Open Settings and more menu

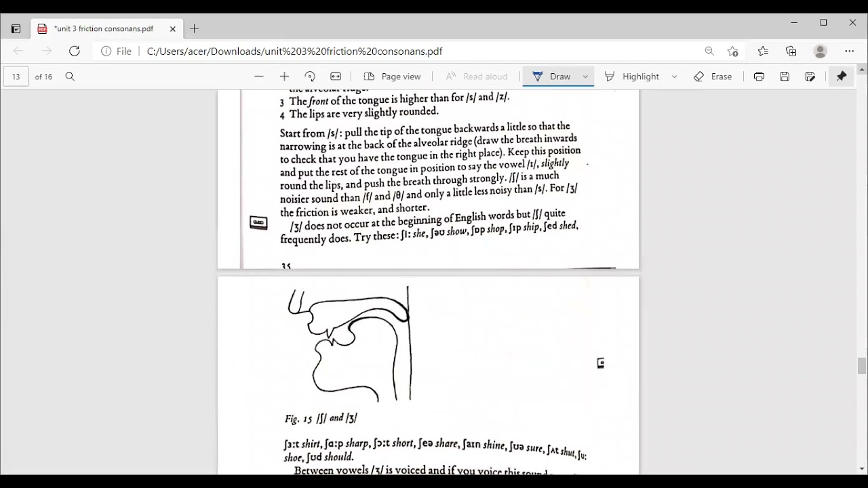pos(850,51)
